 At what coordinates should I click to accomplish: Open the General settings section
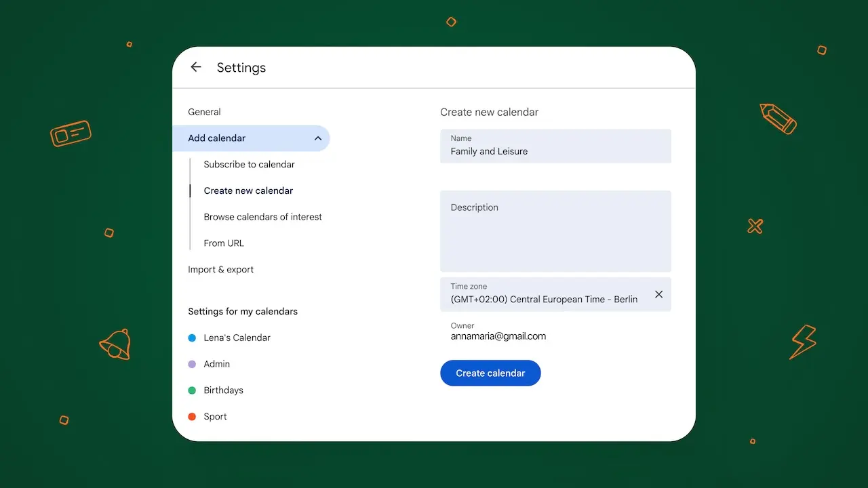204,112
